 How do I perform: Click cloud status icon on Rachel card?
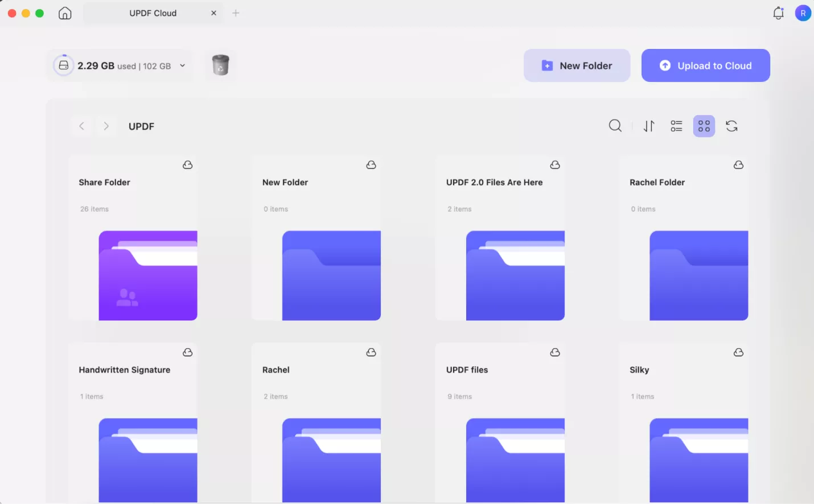pyautogui.click(x=371, y=353)
